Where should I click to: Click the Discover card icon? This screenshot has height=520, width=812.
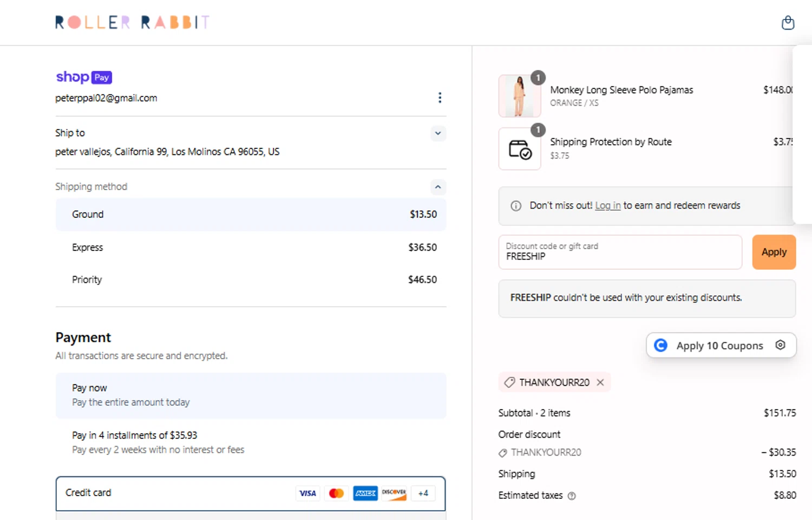(x=394, y=493)
